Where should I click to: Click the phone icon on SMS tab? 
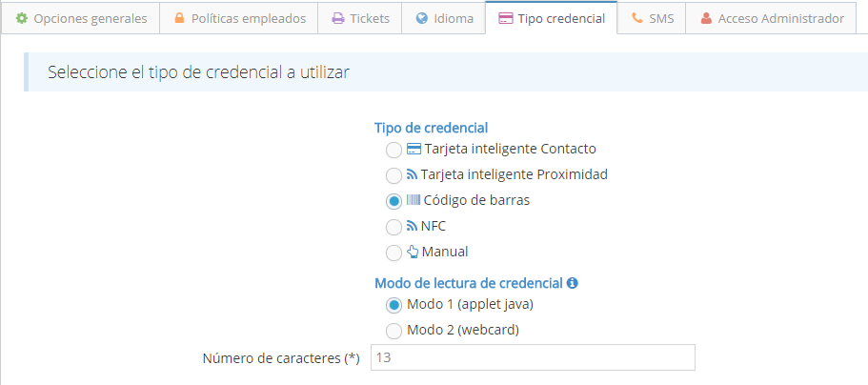pyautogui.click(x=636, y=18)
